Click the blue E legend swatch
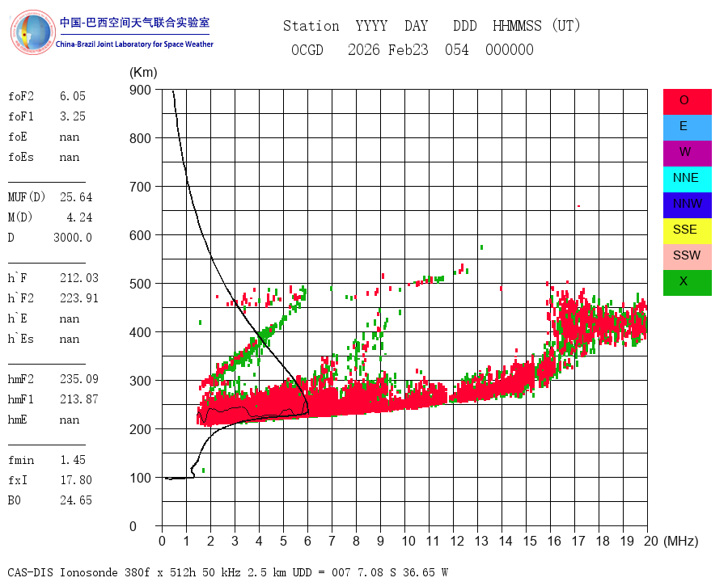Image resolution: width=728 pixels, height=582 pixels. [x=687, y=128]
